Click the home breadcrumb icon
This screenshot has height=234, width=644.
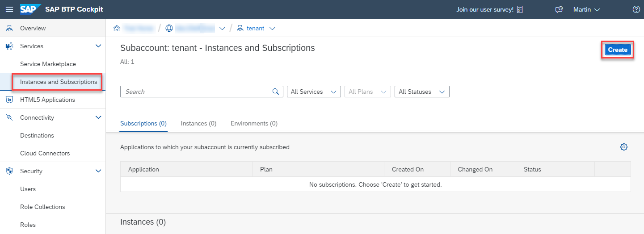click(x=117, y=28)
